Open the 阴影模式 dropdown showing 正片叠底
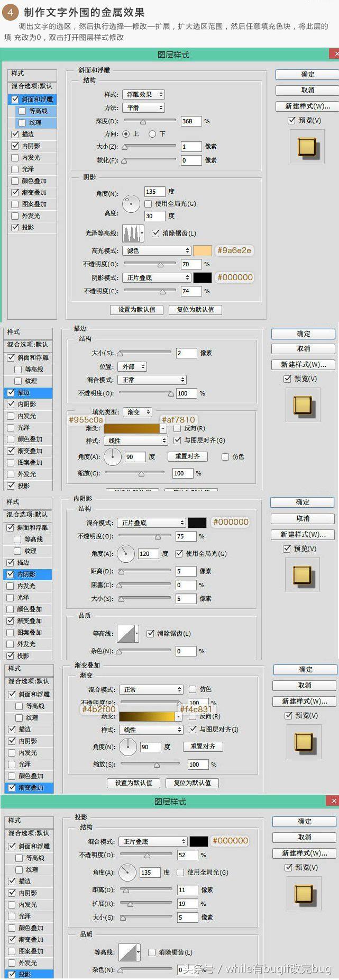The image size is (339, 980). (157, 277)
